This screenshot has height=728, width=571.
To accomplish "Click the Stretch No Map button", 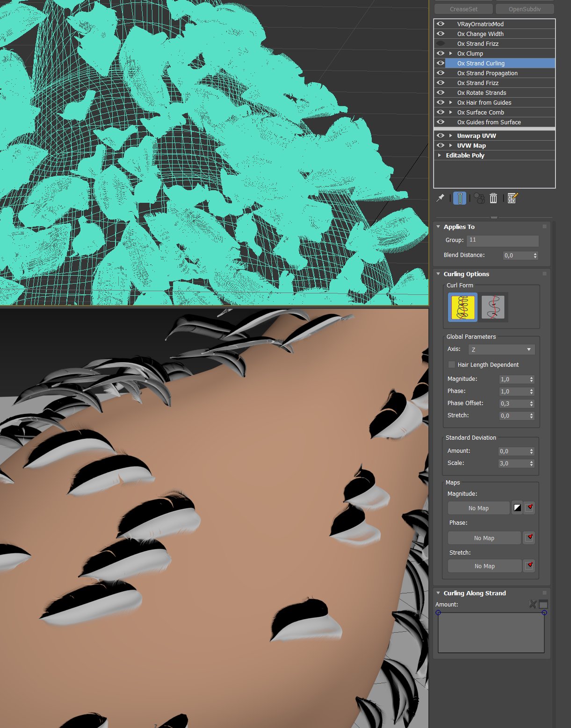I will pyautogui.click(x=484, y=566).
